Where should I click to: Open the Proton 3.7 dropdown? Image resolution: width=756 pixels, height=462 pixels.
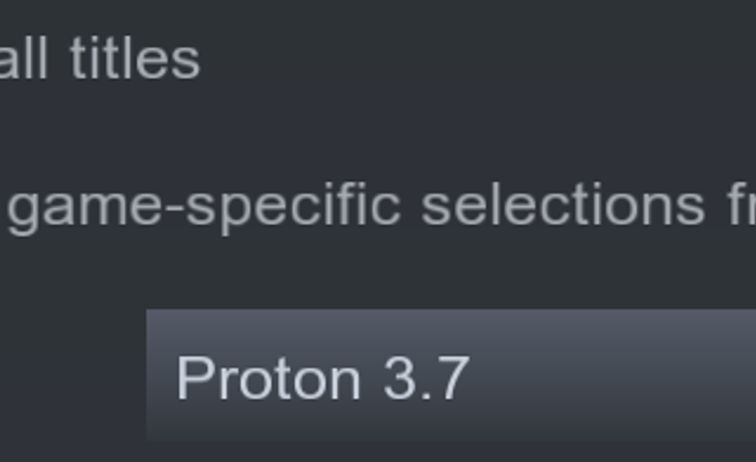tap(450, 377)
